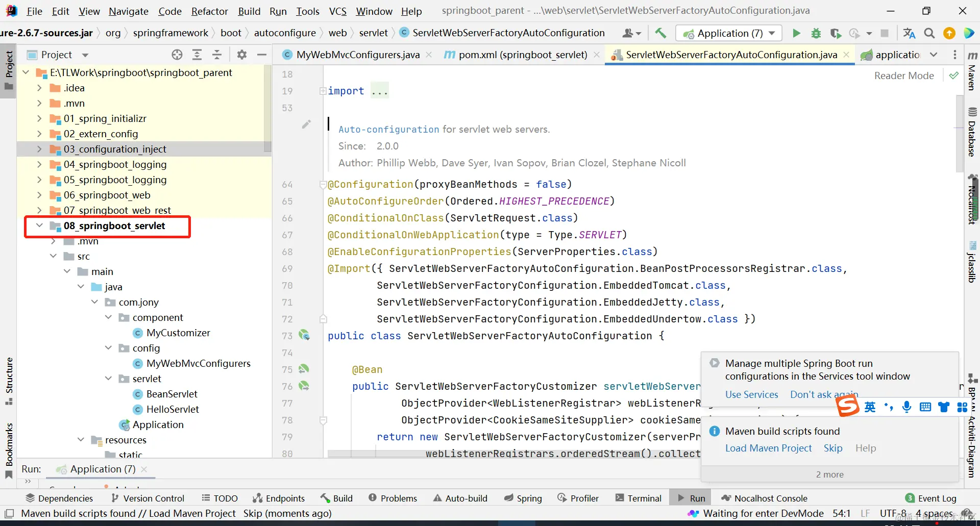Open the Terminal tool window tab
The image size is (980, 526).
click(639, 498)
